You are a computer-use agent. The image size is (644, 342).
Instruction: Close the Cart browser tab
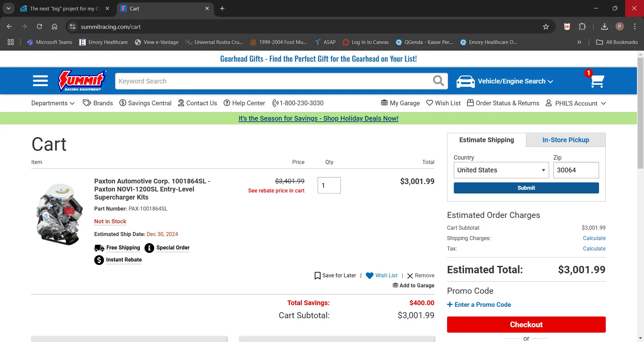point(207,8)
